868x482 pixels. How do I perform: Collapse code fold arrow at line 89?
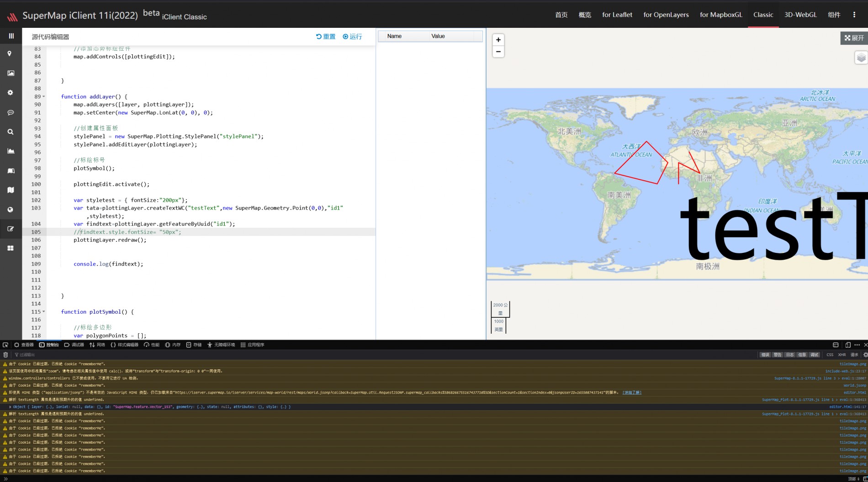click(x=44, y=97)
